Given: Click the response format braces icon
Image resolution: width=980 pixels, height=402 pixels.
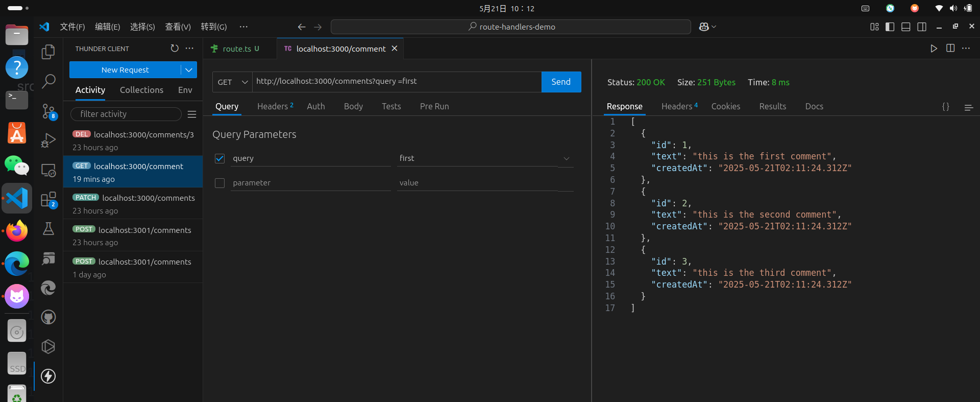Looking at the screenshot, I should point(945,107).
